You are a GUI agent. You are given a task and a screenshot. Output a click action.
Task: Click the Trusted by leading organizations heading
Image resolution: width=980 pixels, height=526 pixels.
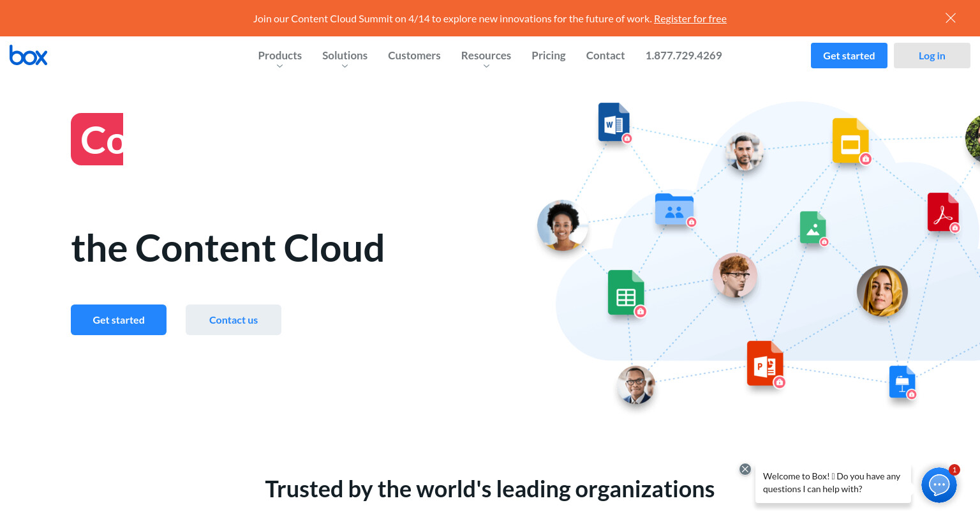[x=490, y=490]
